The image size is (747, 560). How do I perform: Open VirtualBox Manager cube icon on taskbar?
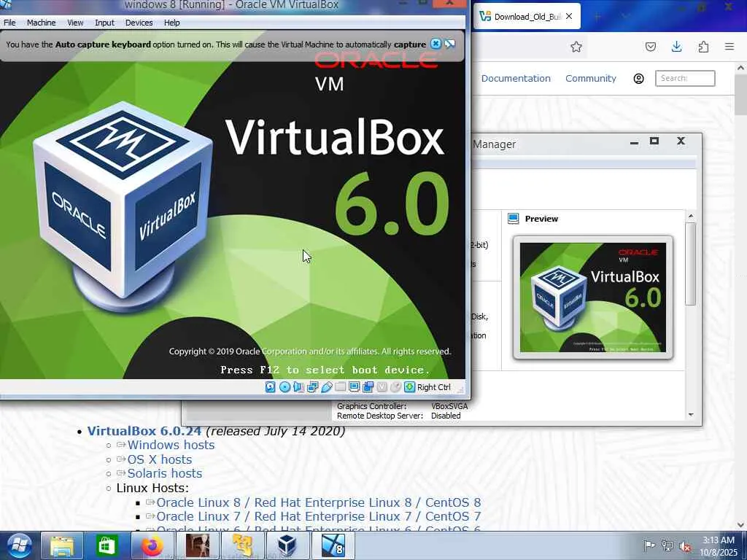[287, 545]
